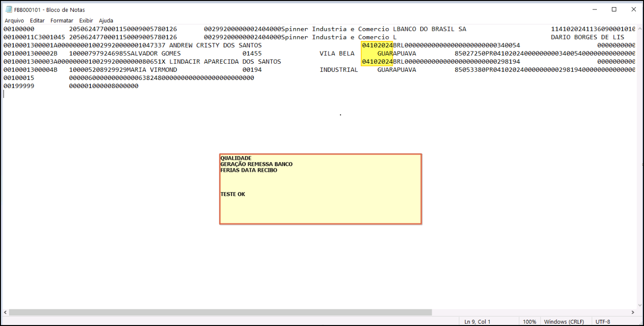This screenshot has height=326, width=644.
Task: Click the vertical scrollbar down arrow
Action: (x=639, y=305)
